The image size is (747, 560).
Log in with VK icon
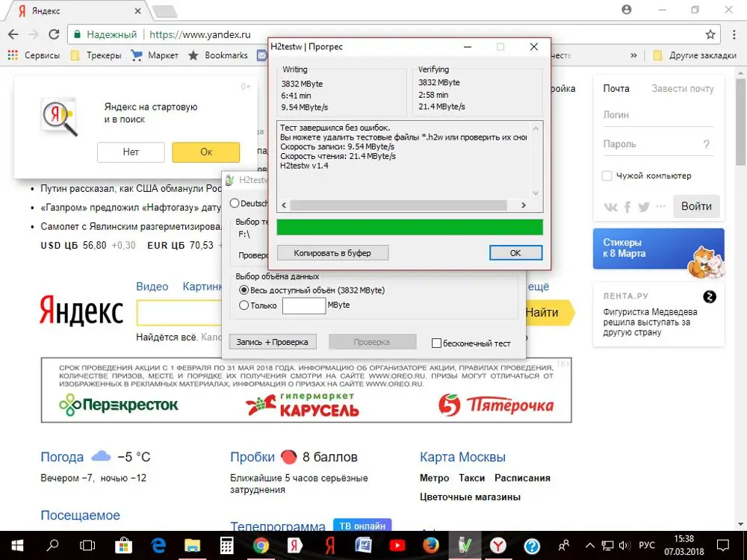pyautogui.click(x=610, y=207)
